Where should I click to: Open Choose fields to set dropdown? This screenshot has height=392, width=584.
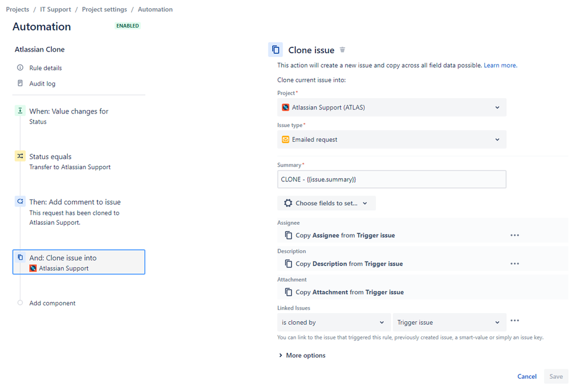point(327,203)
